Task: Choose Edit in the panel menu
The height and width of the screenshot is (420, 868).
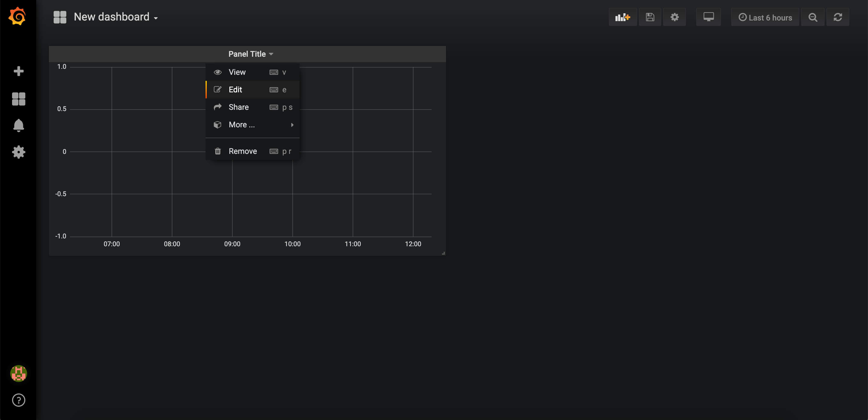Action: coord(252,90)
